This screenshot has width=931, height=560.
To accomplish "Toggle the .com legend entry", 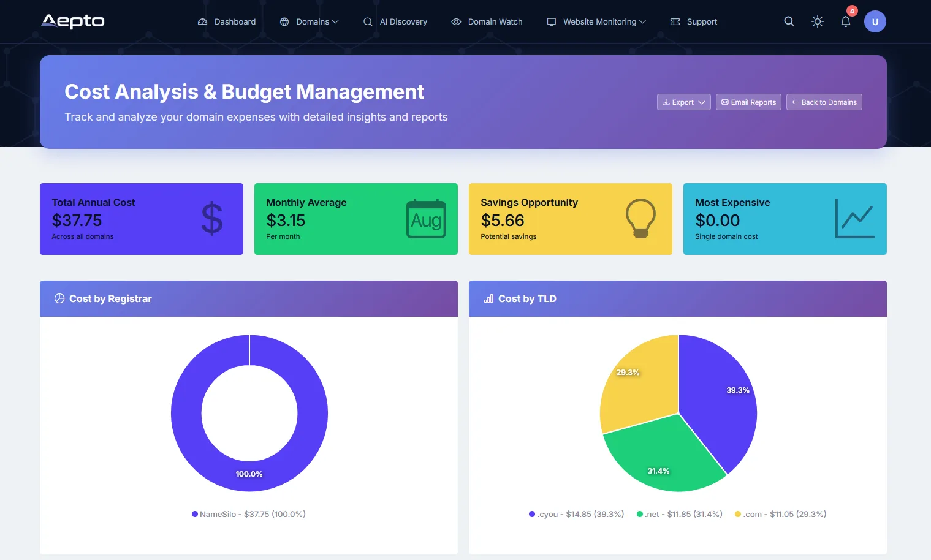I will [781, 514].
